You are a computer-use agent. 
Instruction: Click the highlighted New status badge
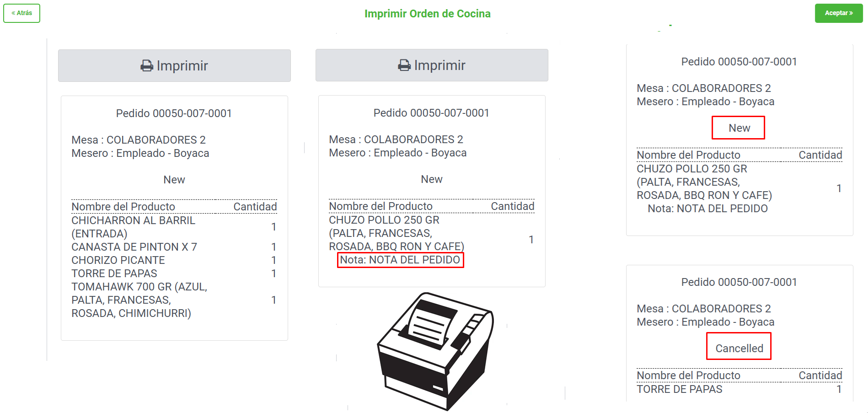(x=738, y=128)
